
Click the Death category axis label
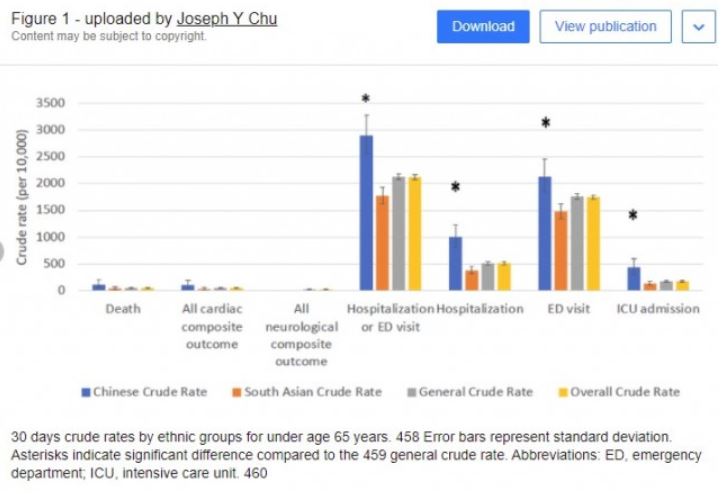[x=123, y=309]
